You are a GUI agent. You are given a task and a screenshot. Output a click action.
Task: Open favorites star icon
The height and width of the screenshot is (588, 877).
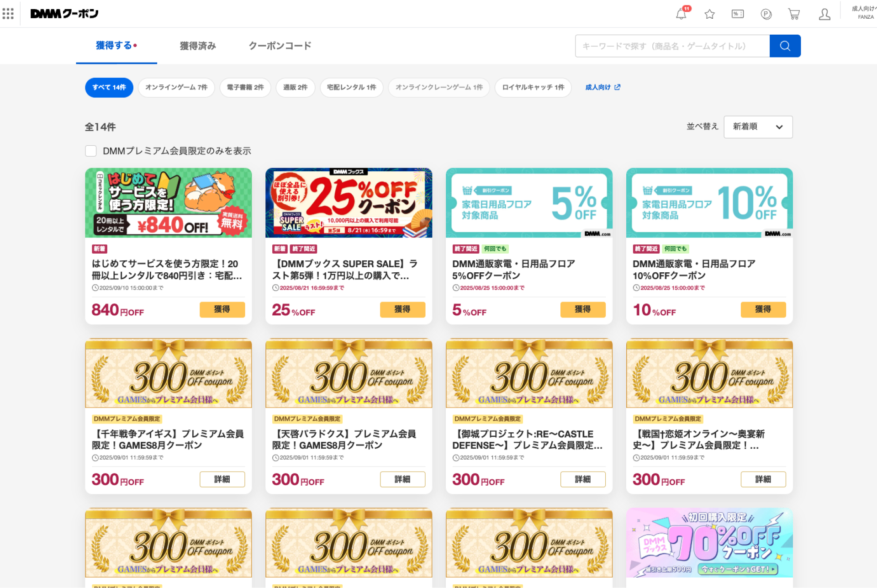tap(709, 14)
